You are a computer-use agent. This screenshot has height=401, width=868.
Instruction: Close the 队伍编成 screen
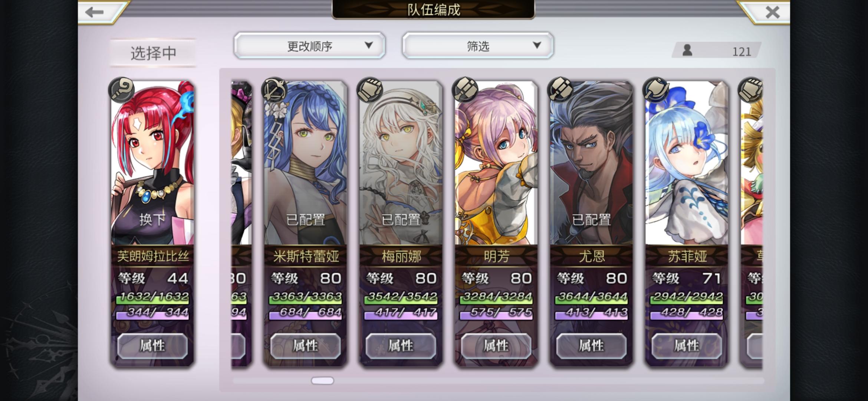[772, 12]
